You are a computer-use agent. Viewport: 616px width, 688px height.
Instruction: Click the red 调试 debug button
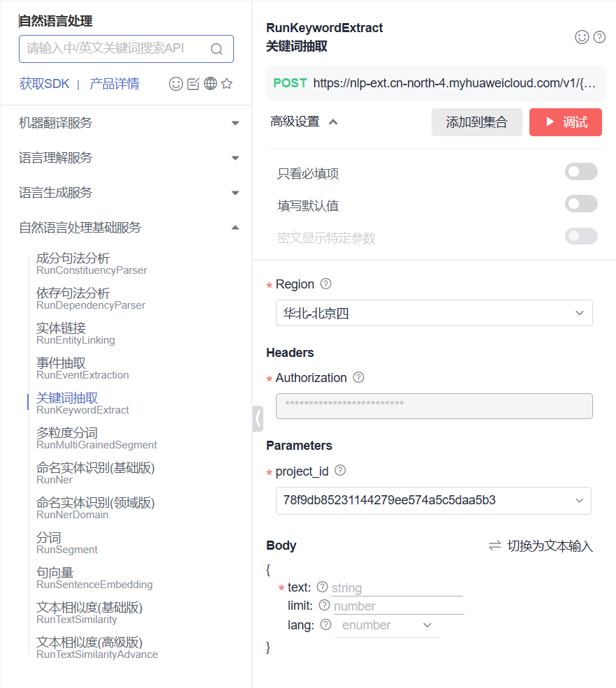click(566, 122)
